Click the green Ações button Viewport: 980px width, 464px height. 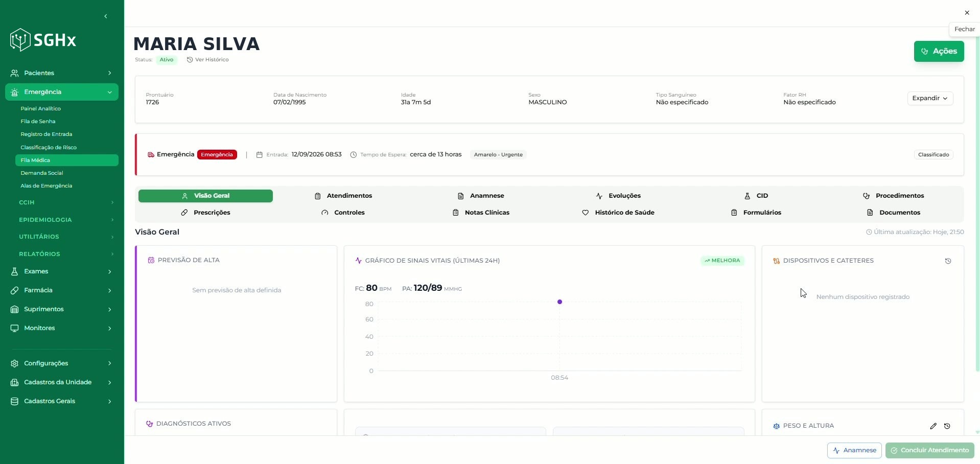click(939, 51)
